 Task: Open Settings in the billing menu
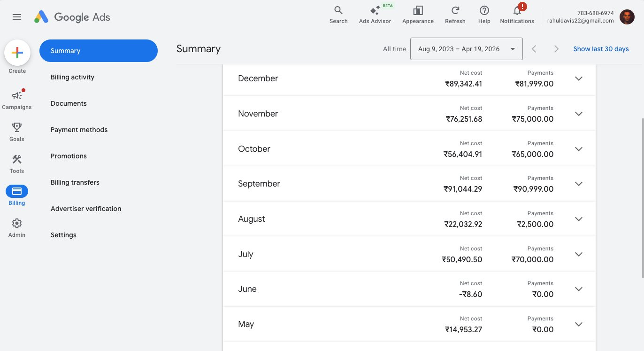pos(63,235)
